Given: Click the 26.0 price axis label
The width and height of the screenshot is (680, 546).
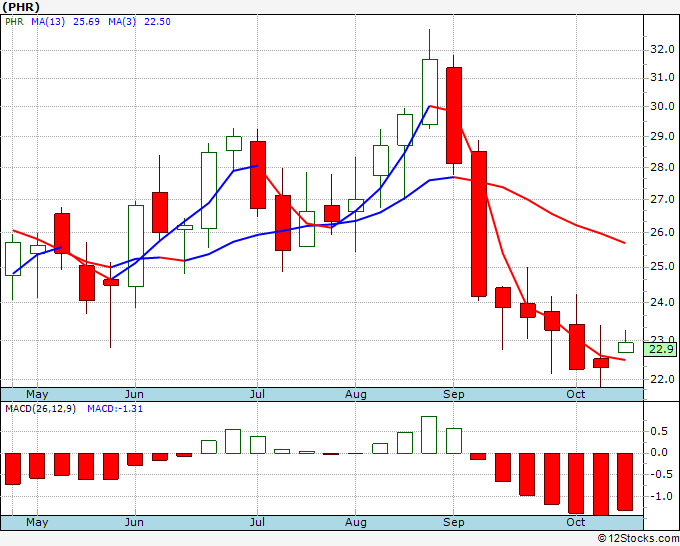Looking at the screenshot, I should (x=662, y=232).
